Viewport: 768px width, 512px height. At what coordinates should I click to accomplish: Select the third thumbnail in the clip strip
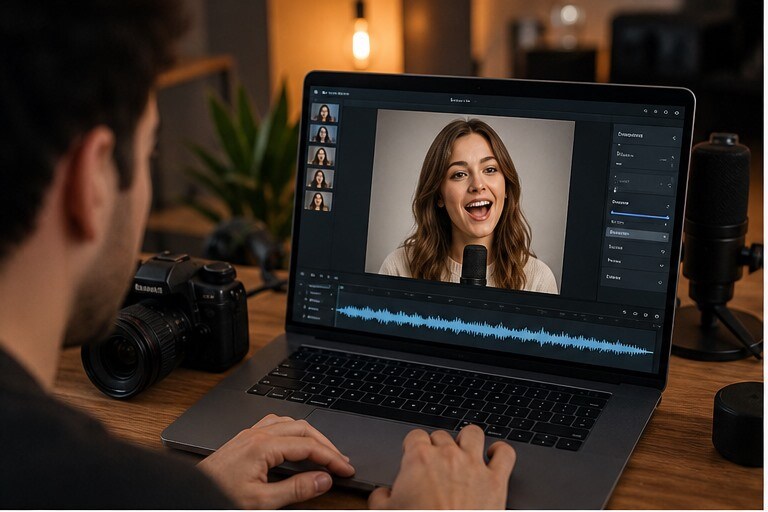[321, 156]
